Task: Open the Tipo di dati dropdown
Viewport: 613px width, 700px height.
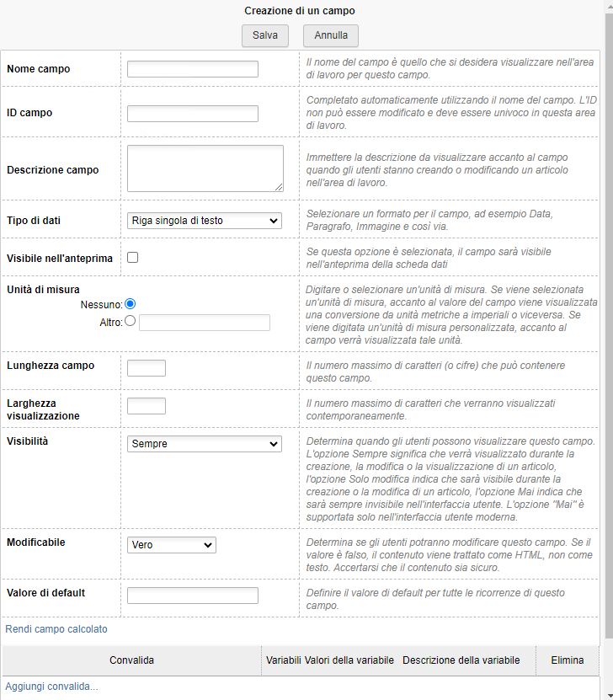Action: (x=204, y=220)
